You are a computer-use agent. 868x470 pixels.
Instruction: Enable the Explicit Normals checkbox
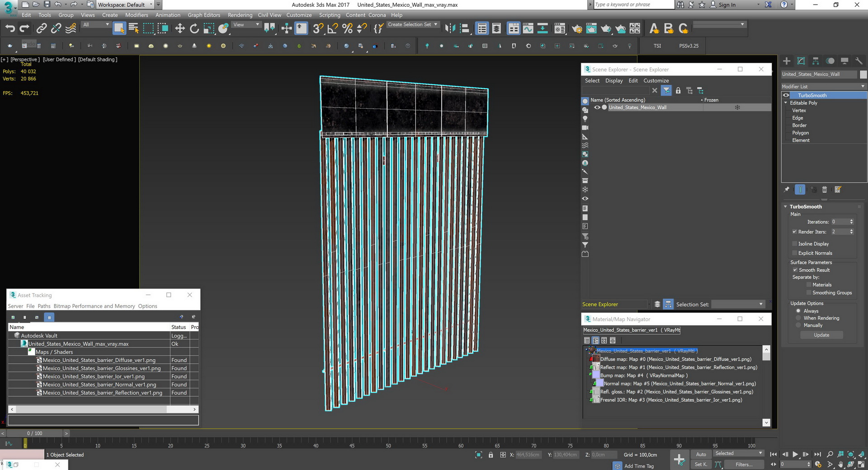point(795,253)
